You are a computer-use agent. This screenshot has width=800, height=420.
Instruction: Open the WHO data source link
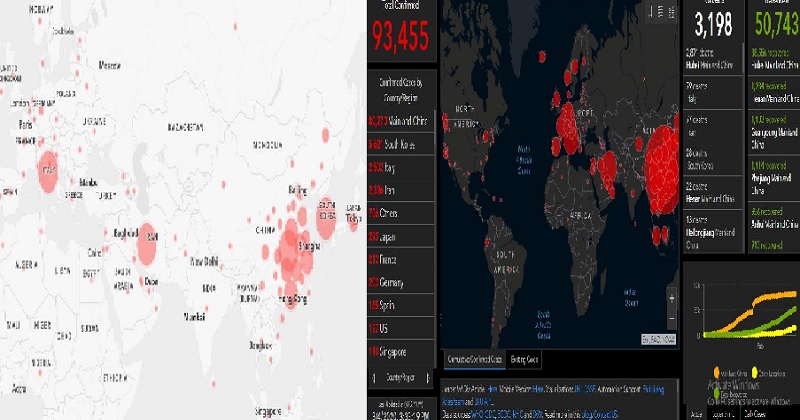[477, 414]
